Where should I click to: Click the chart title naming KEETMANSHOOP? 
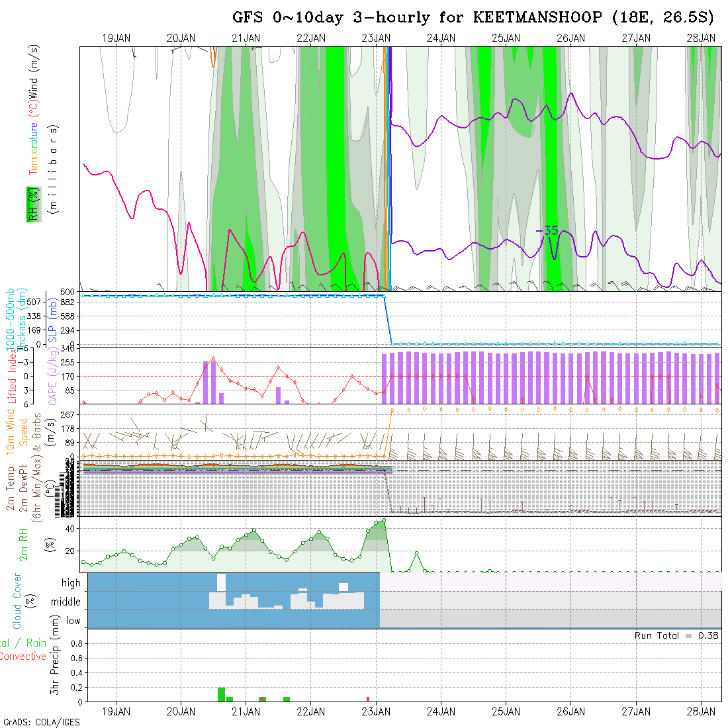(473, 17)
